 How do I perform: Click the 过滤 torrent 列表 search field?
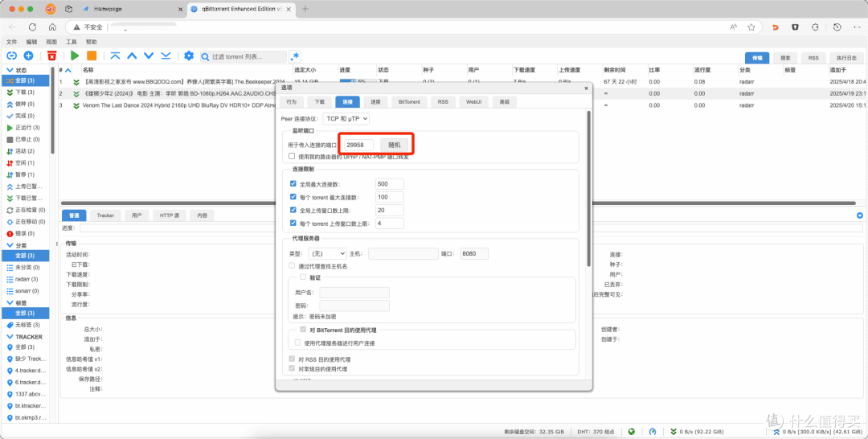point(244,56)
